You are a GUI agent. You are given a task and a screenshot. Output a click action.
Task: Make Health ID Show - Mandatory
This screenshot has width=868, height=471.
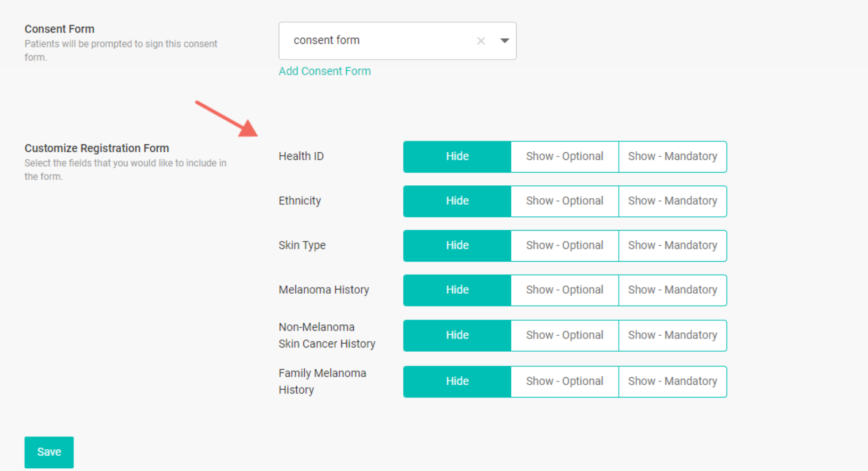tap(672, 157)
